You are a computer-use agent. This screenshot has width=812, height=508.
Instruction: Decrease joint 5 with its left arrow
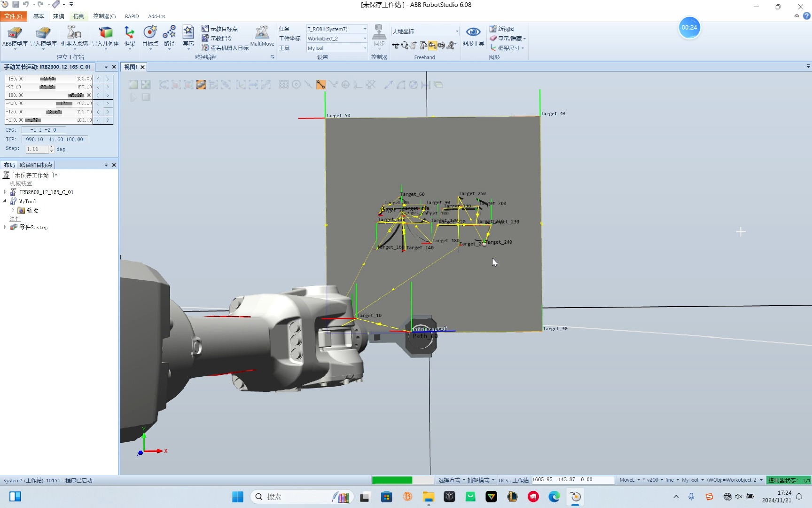click(98, 111)
